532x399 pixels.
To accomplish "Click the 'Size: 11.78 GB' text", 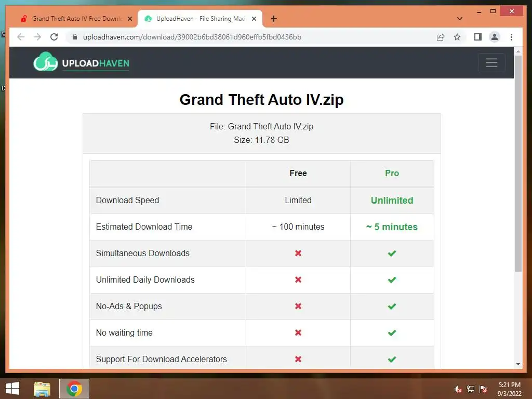I will [x=262, y=140].
